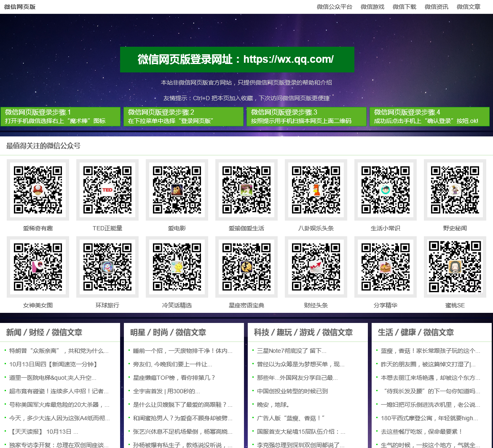Click step 4 确认登录 box
The image size is (493, 448).
click(x=429, y=117)
